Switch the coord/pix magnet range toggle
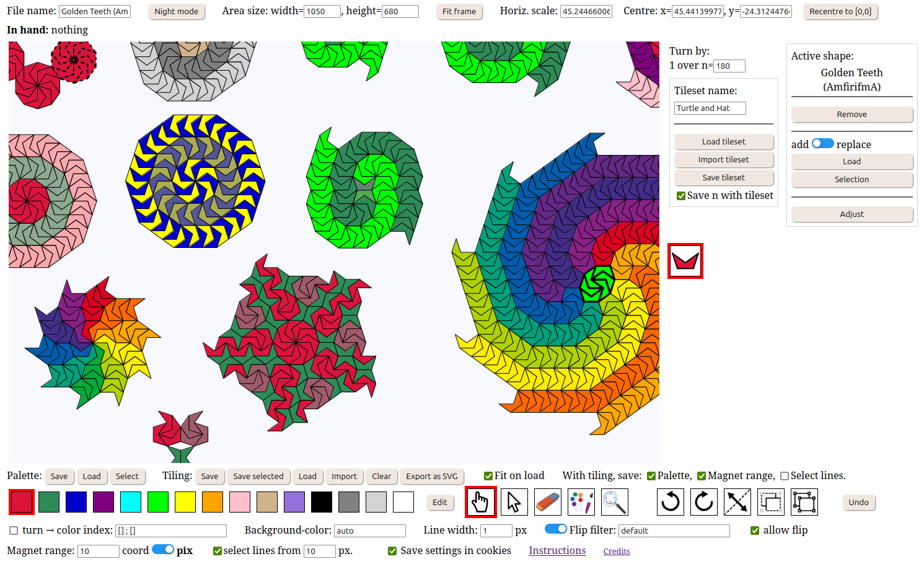 click(162, 550)
